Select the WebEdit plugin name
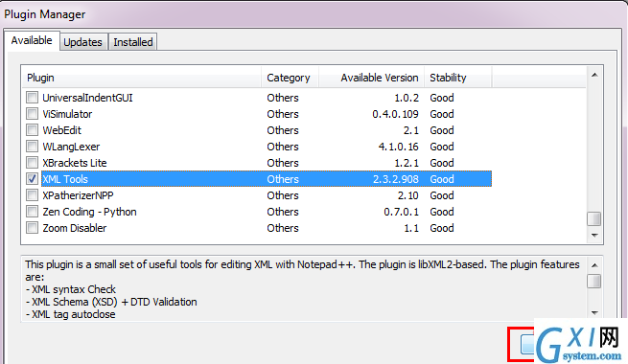 point(61,130)
